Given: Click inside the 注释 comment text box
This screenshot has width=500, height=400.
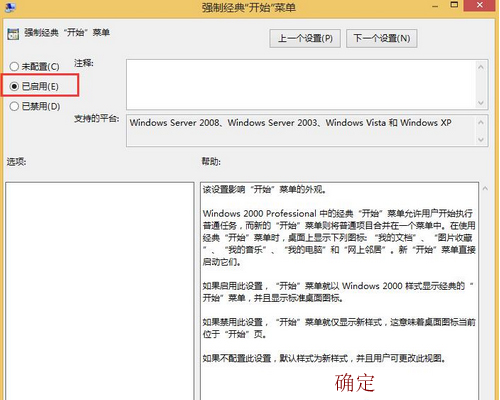Looking at the screenshot, I should [300, 84].
